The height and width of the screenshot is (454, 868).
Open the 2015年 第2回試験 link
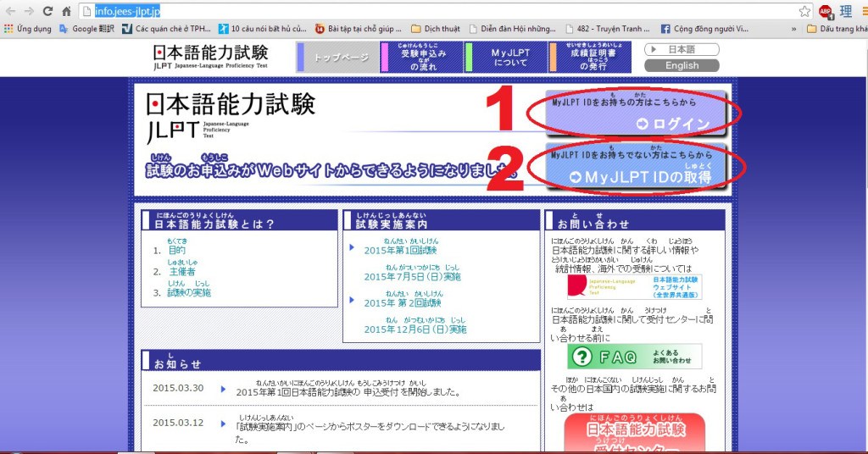pyautogui.click(x=403, y=303)
